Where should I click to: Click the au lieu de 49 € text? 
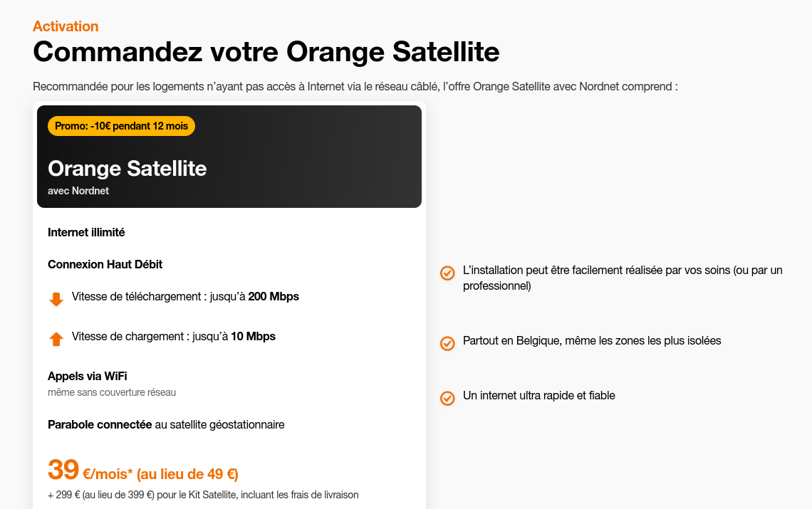pos(187,474)
